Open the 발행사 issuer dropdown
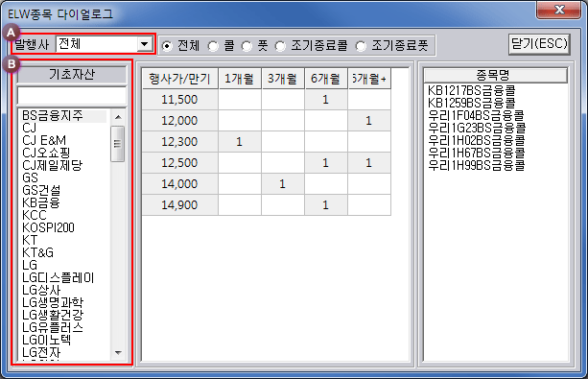The width and height of the screenshot is (588, 379). tap(144, 44)
